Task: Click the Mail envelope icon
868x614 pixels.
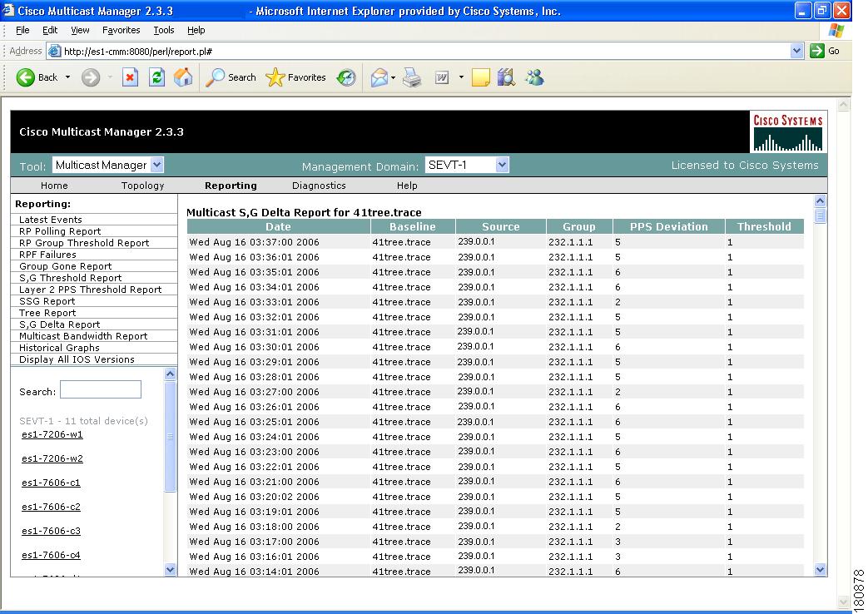Action: pyautogui.click(x=379, y=77)
